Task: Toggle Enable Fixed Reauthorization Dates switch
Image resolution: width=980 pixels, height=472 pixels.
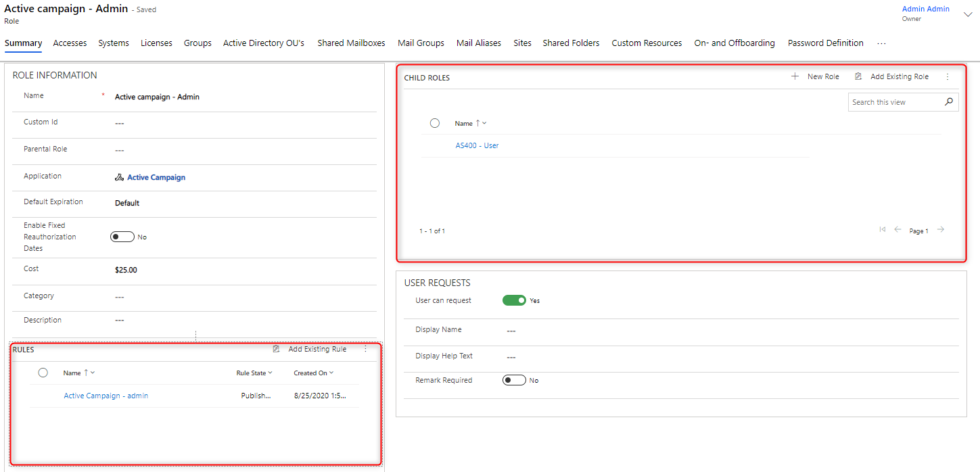Action: click(122, 237)
